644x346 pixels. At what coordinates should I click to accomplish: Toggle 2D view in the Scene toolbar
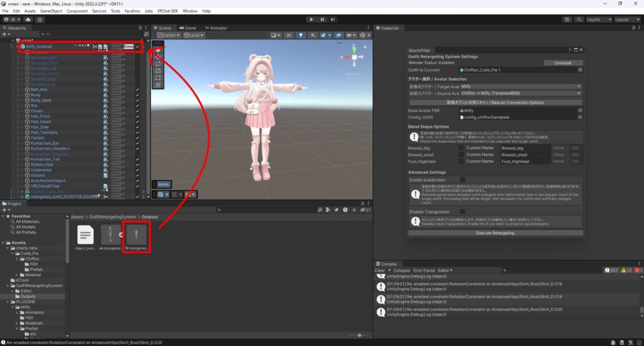click(x=289, y=35)
